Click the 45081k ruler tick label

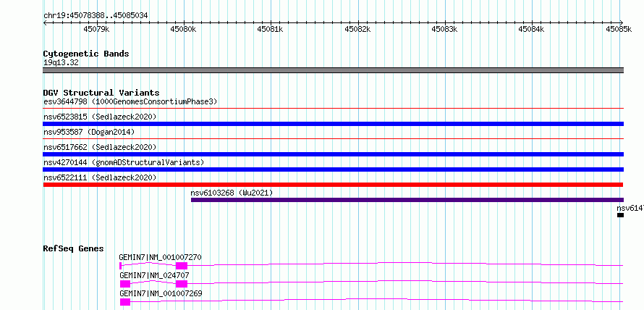point(270,29)
